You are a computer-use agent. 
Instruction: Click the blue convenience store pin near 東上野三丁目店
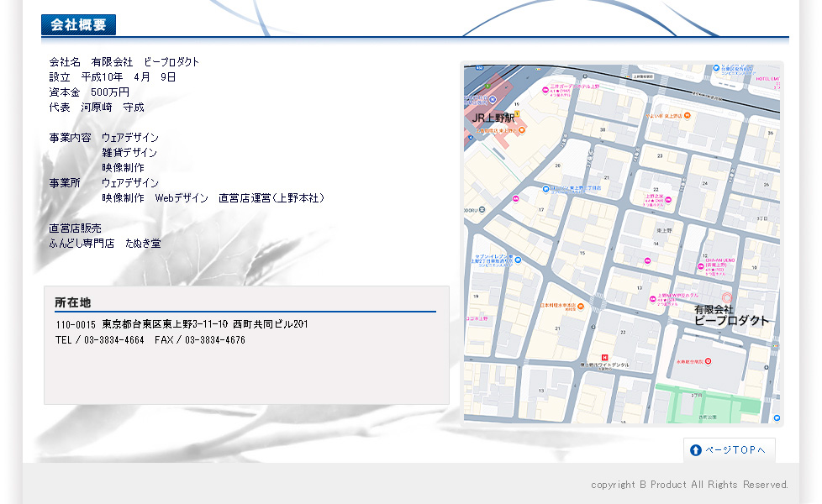coord(545,189)
